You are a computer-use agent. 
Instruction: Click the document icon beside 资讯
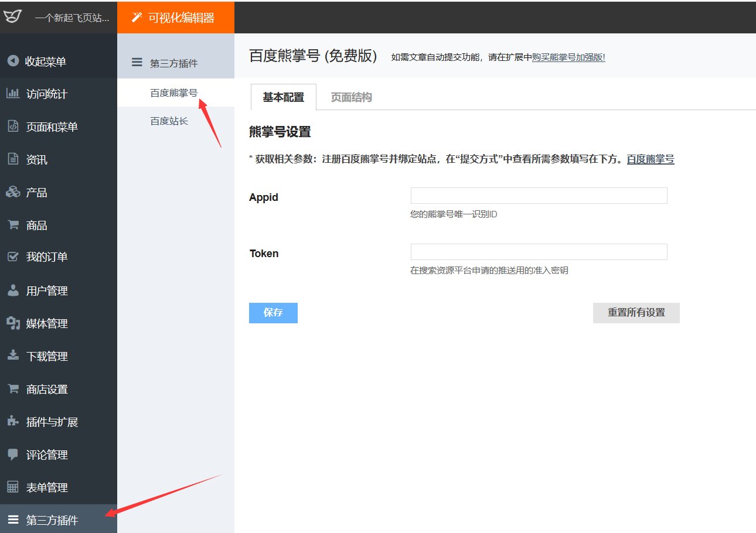12,159
